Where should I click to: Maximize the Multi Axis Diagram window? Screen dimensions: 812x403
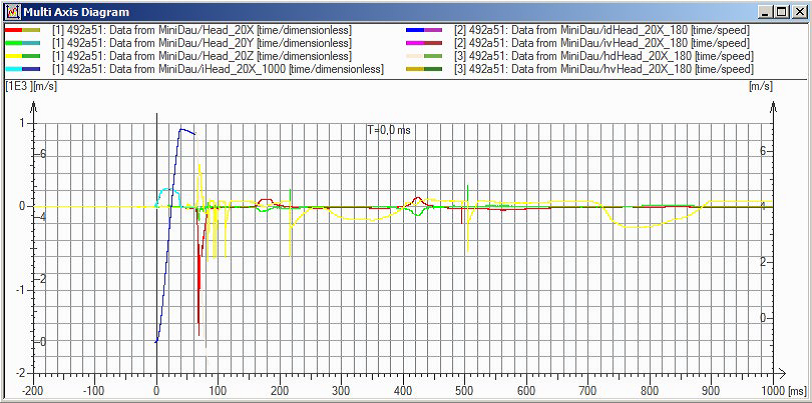point(782,11)
